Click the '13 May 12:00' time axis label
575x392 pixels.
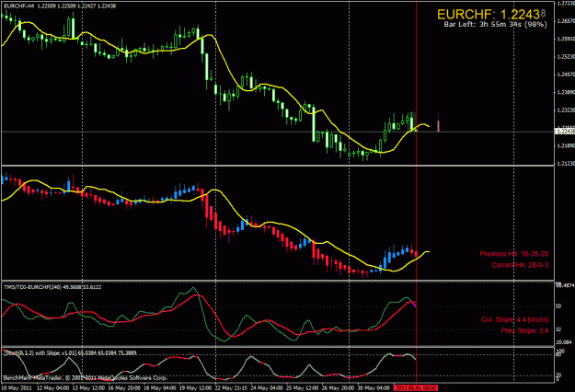pyautogui.click(x=88, y=387)
